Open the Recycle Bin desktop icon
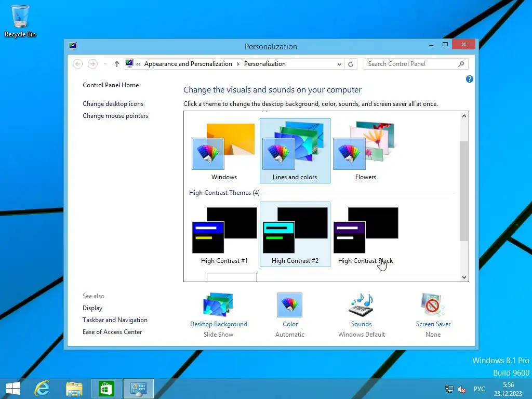 (20, 21)
